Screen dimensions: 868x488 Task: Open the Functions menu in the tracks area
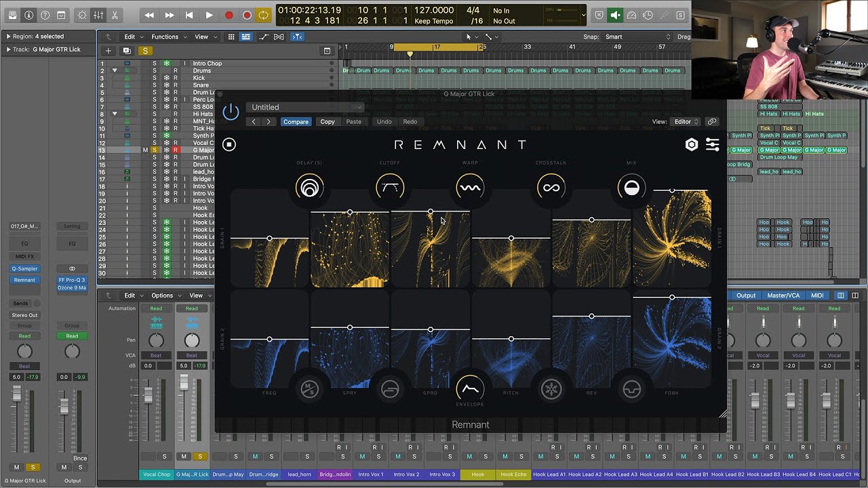click(166, 37)
